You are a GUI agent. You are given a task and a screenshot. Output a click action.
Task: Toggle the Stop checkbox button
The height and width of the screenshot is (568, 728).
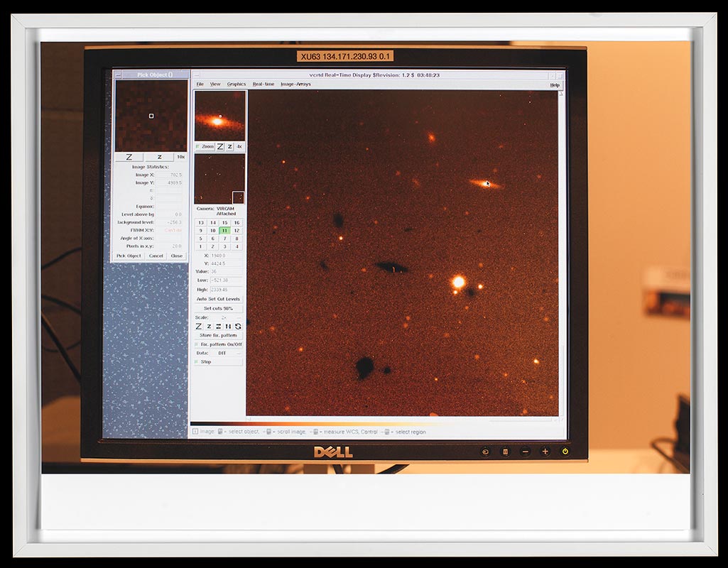(197, 361)
